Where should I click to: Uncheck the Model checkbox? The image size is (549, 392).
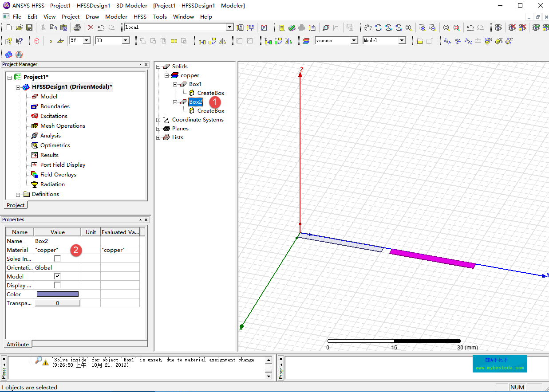57,276
